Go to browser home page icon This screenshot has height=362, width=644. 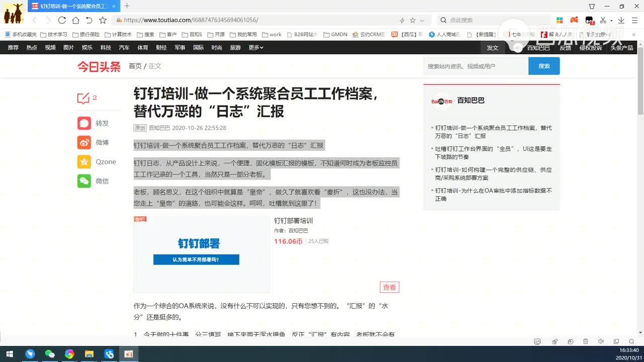(75, 20)
